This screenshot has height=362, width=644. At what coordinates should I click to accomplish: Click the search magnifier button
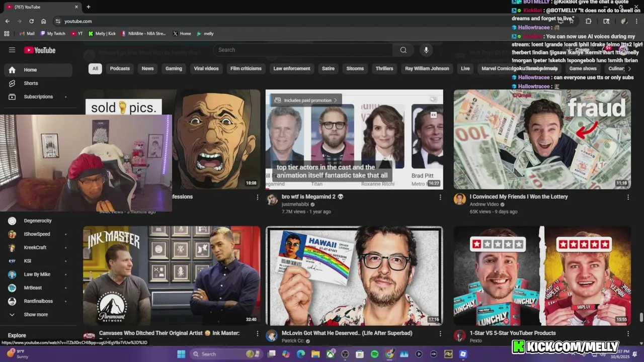point(403,50)
